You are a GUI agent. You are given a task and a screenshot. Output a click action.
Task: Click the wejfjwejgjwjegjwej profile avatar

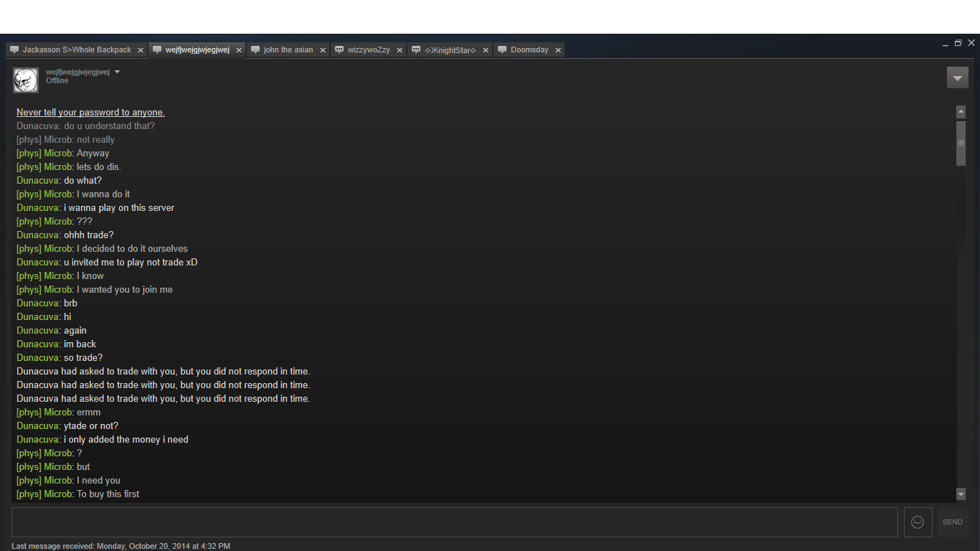pyautogui.click(x=26, y=80)
